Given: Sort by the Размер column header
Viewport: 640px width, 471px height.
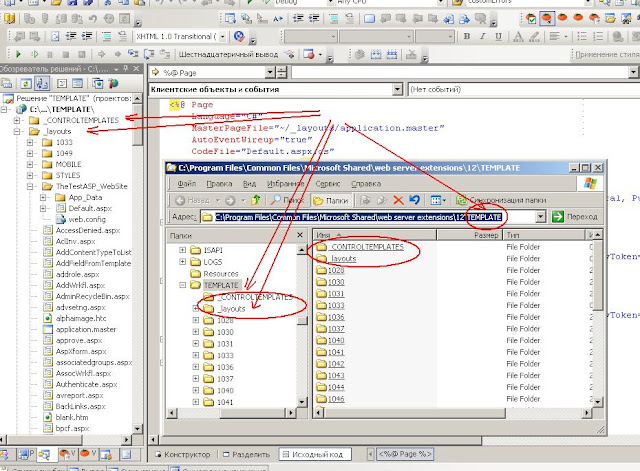Looking at the screenshot, I should point(469,235).
